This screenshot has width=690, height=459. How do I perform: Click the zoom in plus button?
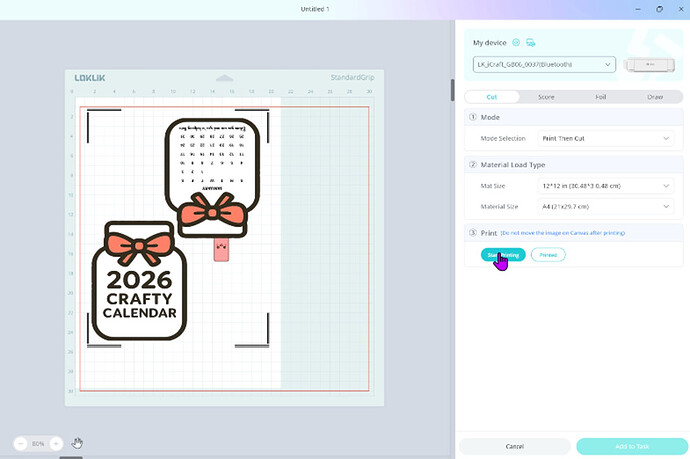click(56, 443)
